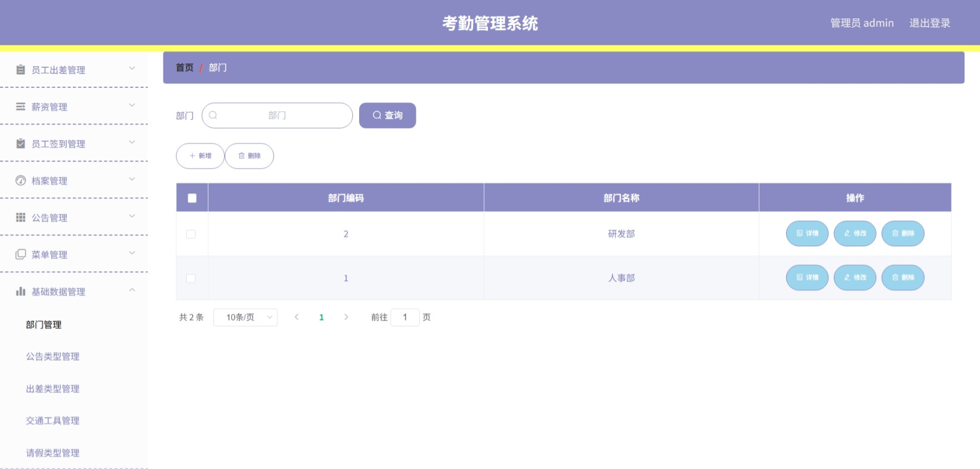Screen dimensions: 980x469
Task: Open 出差类型管理 submenu item
Action: (x=53, y=389)
